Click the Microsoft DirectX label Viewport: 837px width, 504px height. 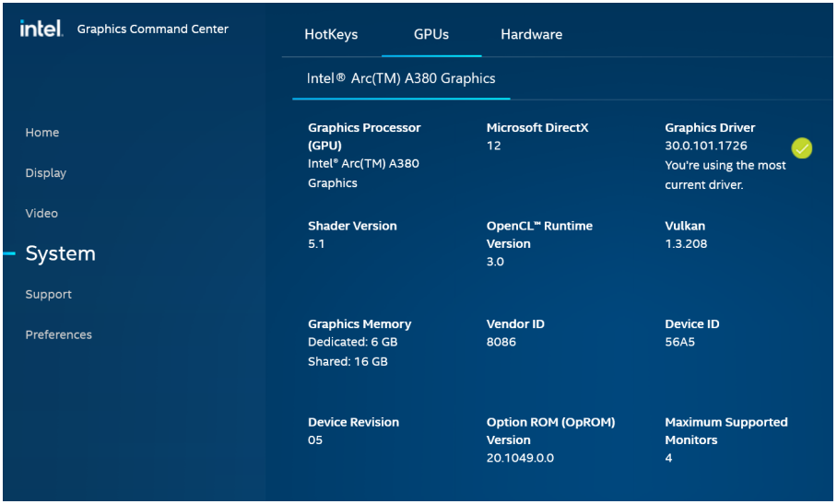(x=537, y=128)
